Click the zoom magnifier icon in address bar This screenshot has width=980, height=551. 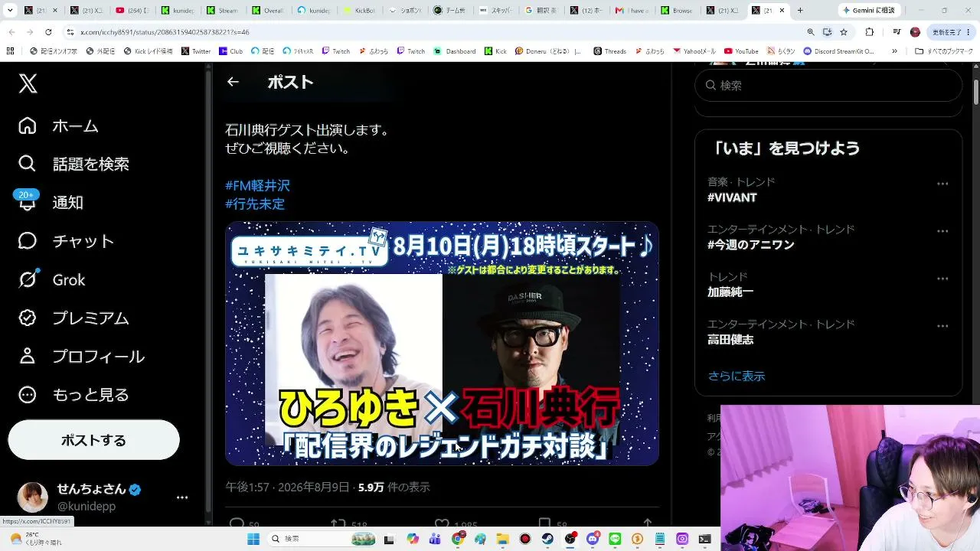pyautogui.click(x=810, y=32)
